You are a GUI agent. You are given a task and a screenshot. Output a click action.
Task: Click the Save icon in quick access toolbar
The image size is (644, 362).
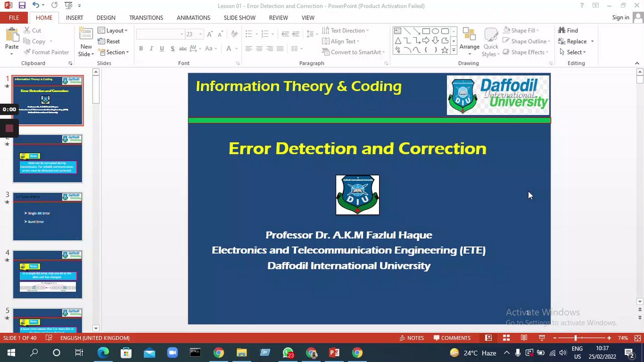[22, 6]
